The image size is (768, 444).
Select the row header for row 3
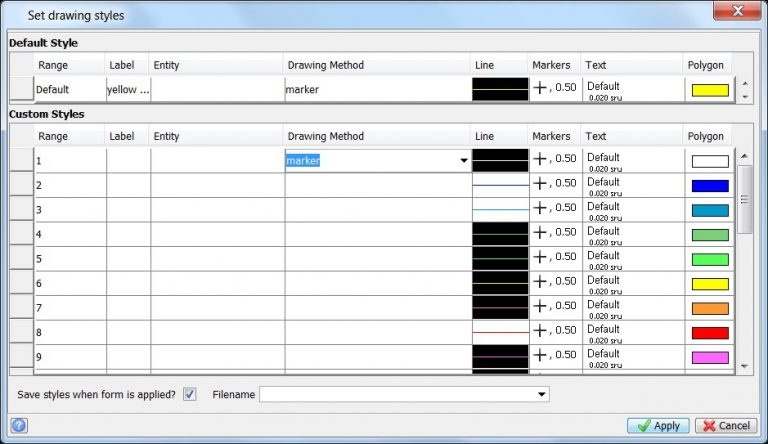[21, 210]
